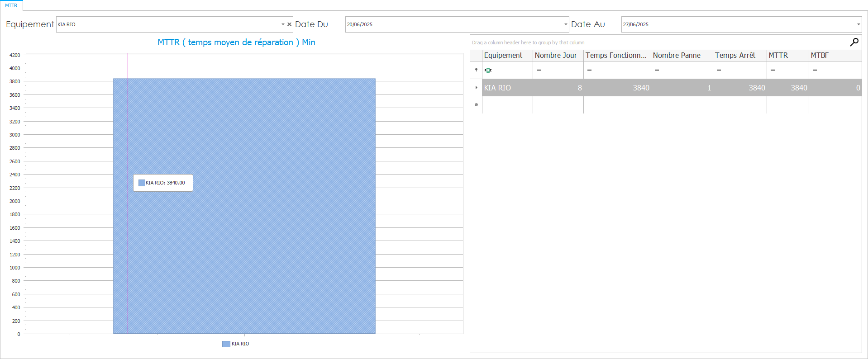Viewport: 868px width, 359px height.
Task: Clear the Equipement selection with X
Action: [x=289, y=24]
